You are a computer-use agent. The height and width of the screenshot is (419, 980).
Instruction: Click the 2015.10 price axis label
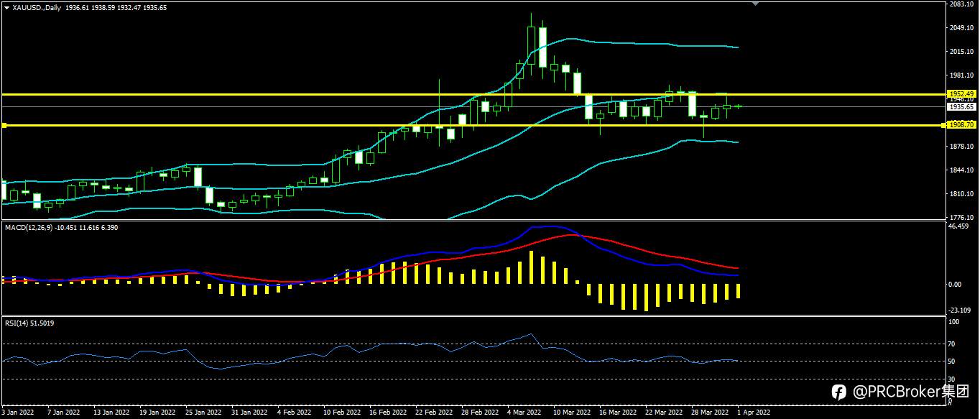961,52
